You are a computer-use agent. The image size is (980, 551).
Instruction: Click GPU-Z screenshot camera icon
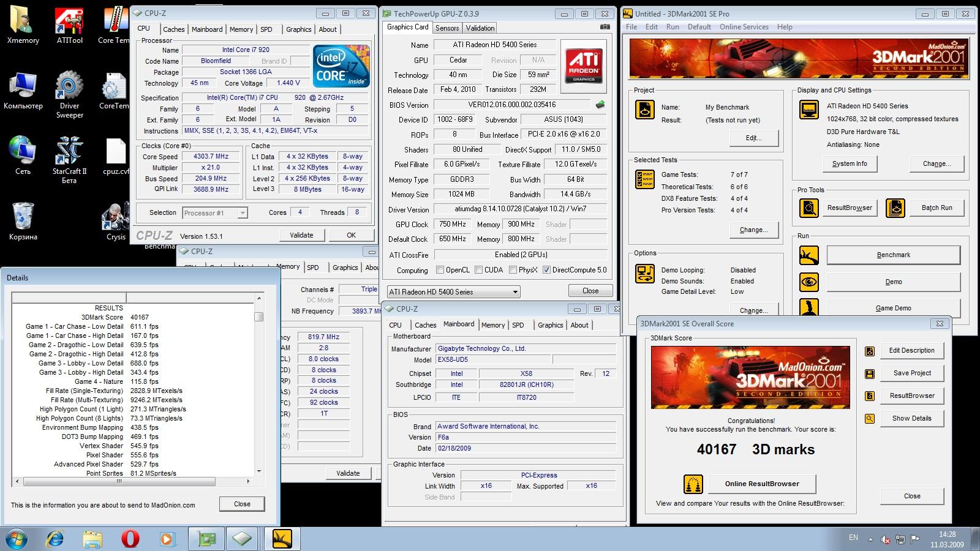(x=605, y=27)
